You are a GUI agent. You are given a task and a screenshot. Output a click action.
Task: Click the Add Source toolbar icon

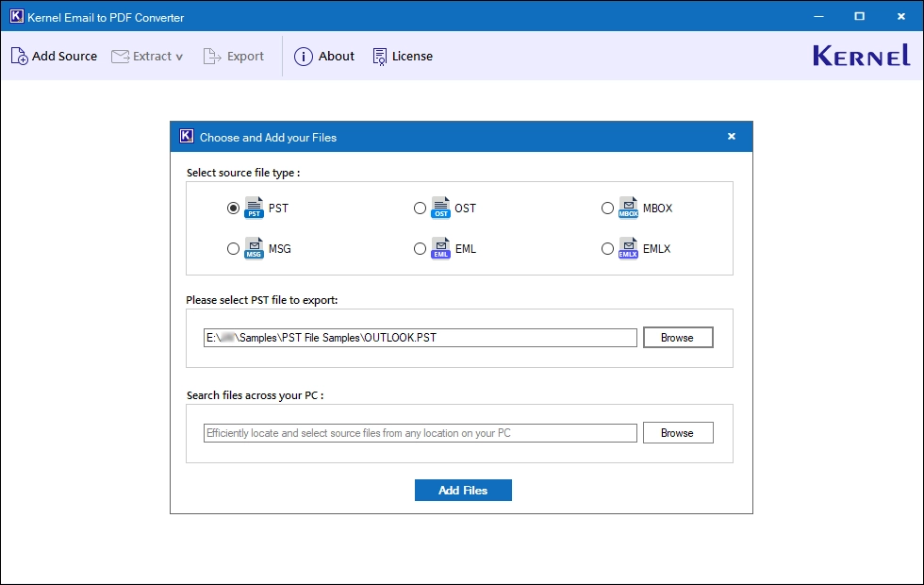click(x=20, y=56)
